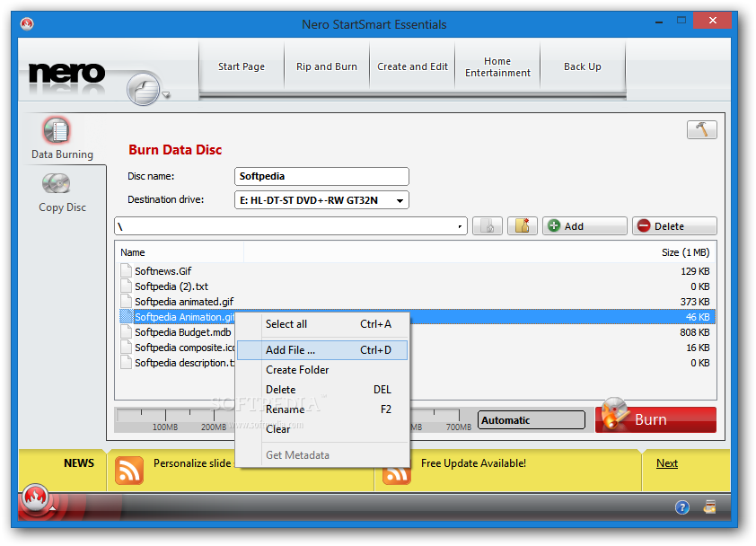
Task: Select the Softnews.Gif file row
Action: tap(415, 271)
